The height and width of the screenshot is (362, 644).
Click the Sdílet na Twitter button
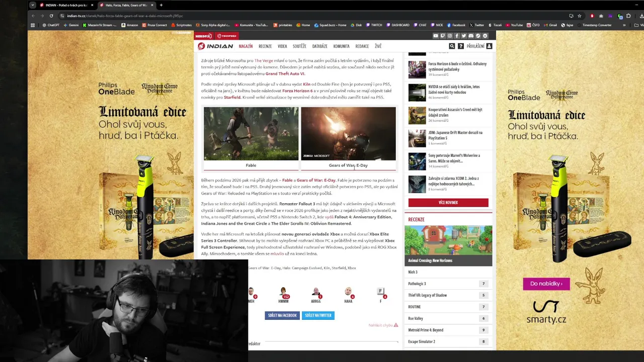pyautogui.click(x=318, y=315)
